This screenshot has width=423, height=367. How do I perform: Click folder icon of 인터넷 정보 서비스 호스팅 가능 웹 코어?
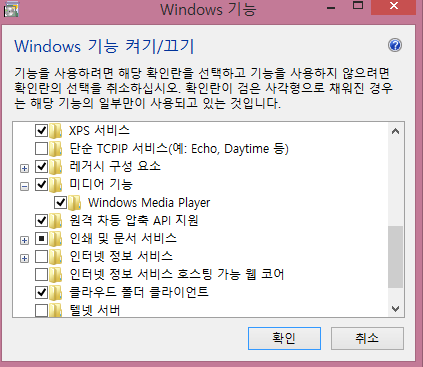point(56,274)
